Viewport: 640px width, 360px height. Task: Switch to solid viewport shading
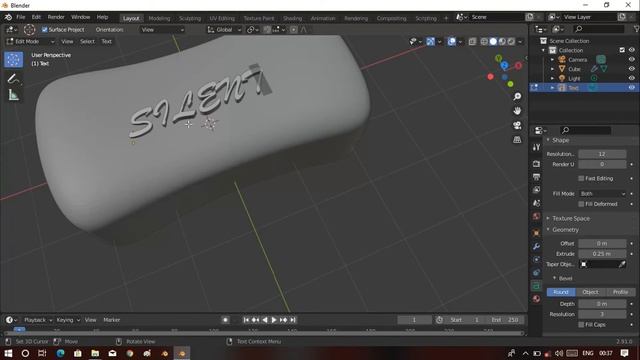click(x=493, y=41)
